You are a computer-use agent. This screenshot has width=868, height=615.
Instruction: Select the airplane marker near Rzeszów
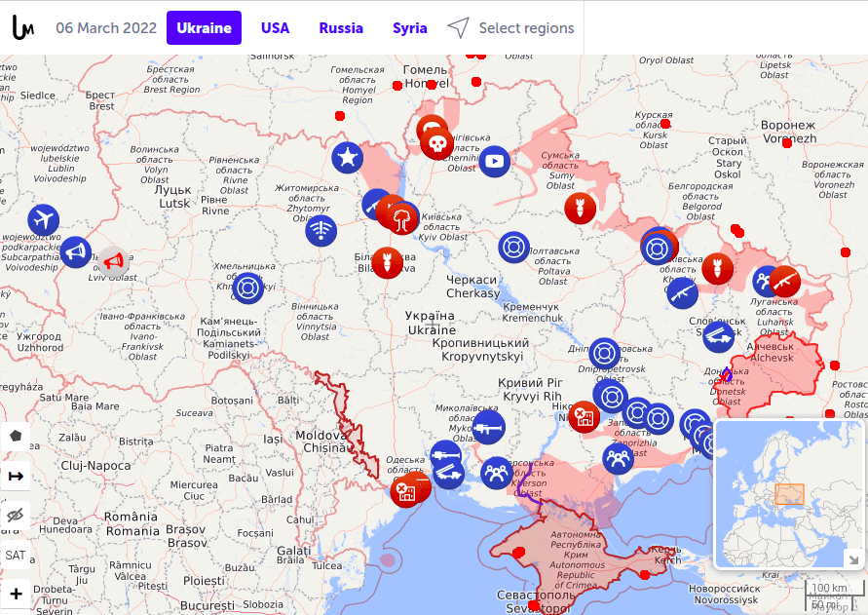coord(45,219)
